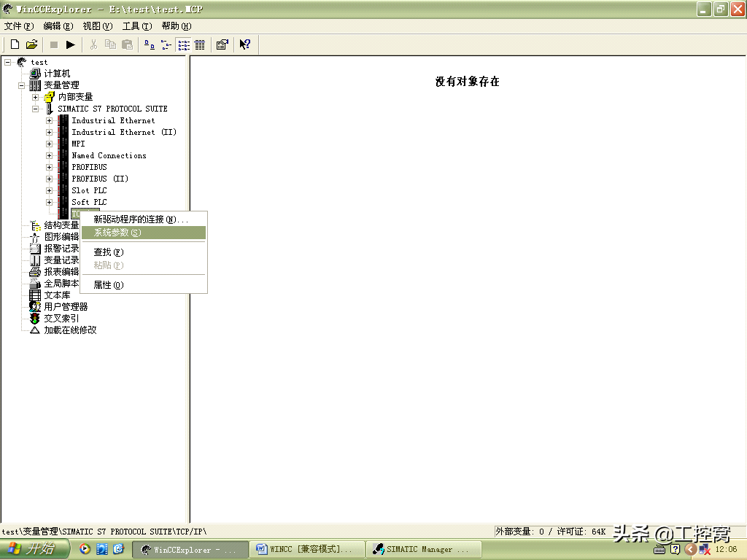Screen dimensions: 747x560
Task: Select the list view toolbar icon
Action: click(183, 44)
